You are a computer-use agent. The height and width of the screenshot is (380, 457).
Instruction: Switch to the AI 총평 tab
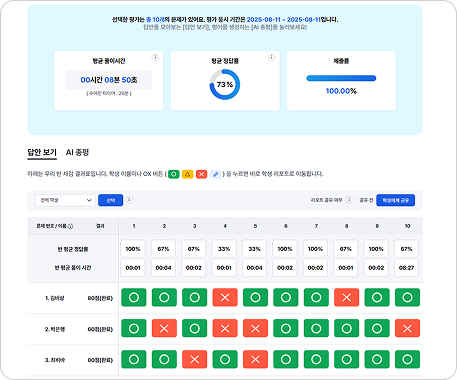[x=77, y=153]
